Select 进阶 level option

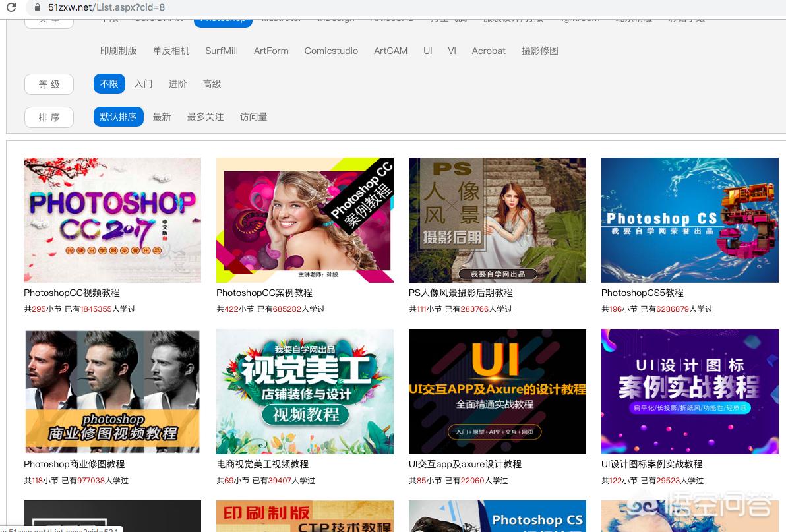coord(177,84)
